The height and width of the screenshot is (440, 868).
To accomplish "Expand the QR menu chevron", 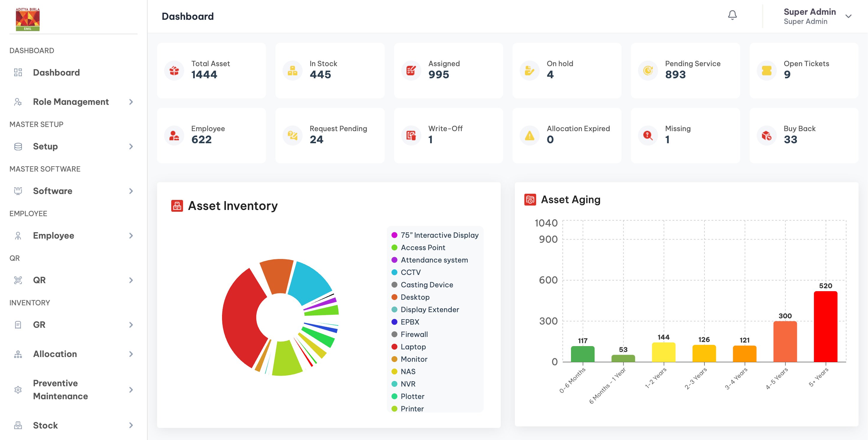I will (131, 280).
